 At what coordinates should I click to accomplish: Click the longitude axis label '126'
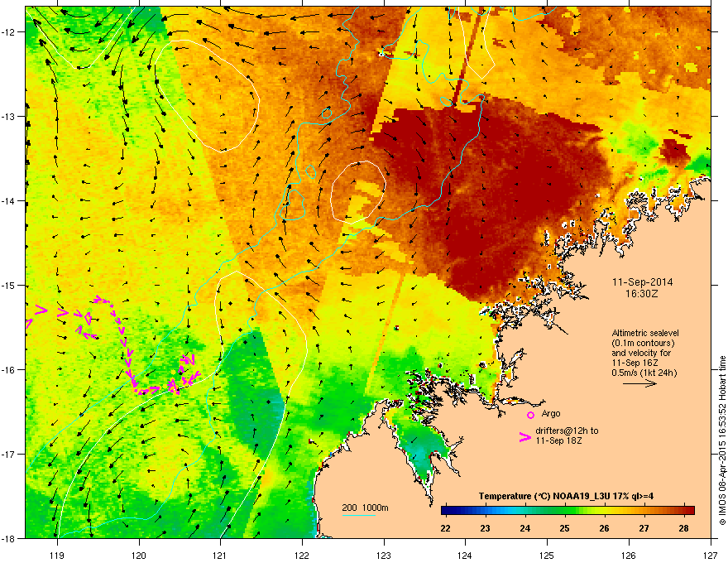point(629,555)
